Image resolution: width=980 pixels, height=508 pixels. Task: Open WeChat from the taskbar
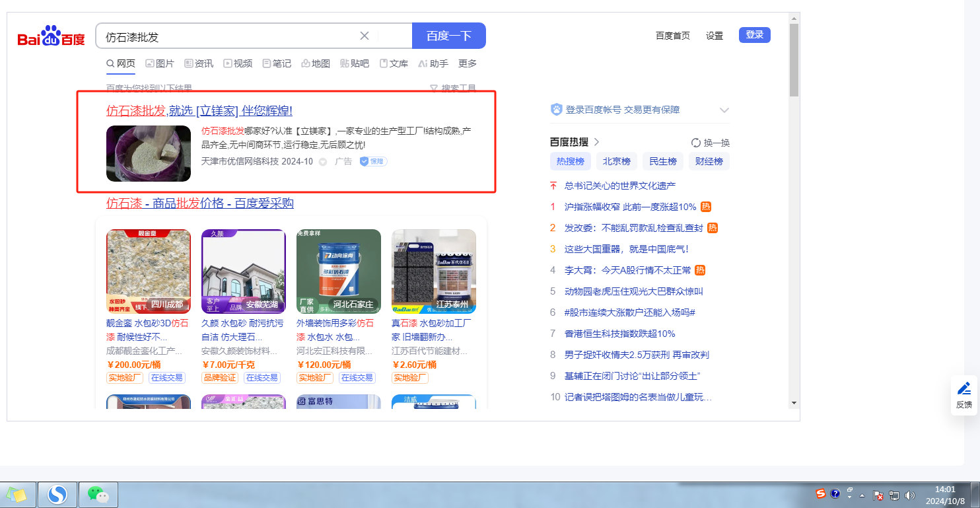(x=98, y=494)
